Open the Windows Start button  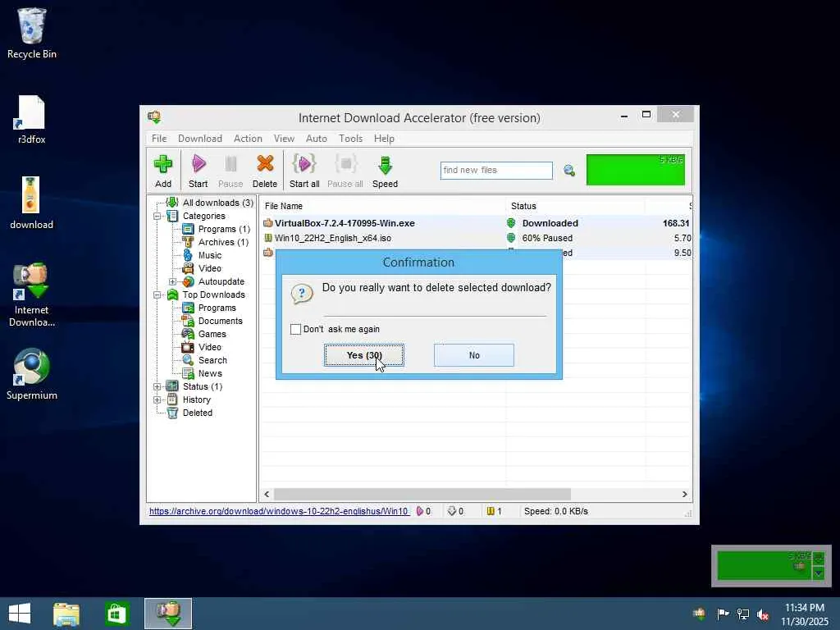point(20,614)
